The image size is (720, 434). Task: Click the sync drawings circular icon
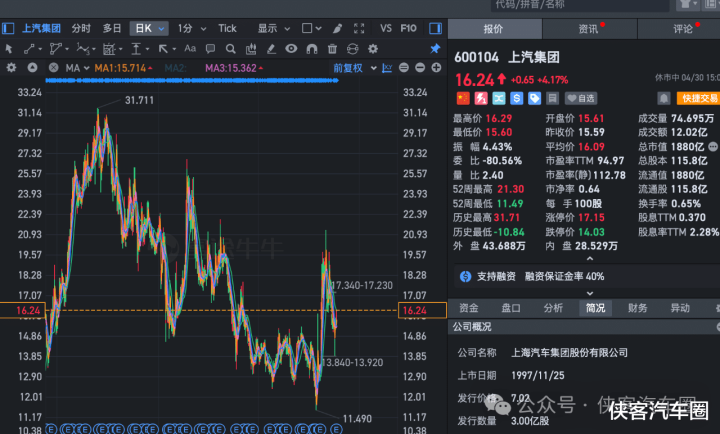pyautogui.click(x=352, y=49)
